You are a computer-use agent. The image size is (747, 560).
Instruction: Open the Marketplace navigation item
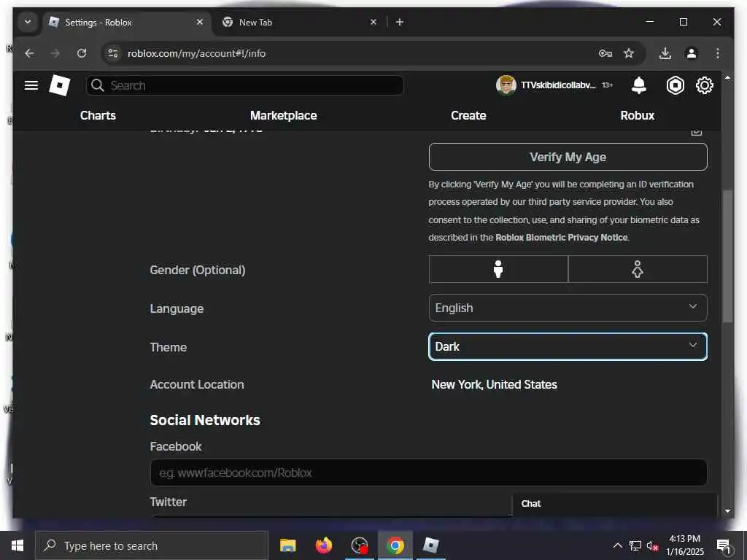pos(284,115)
